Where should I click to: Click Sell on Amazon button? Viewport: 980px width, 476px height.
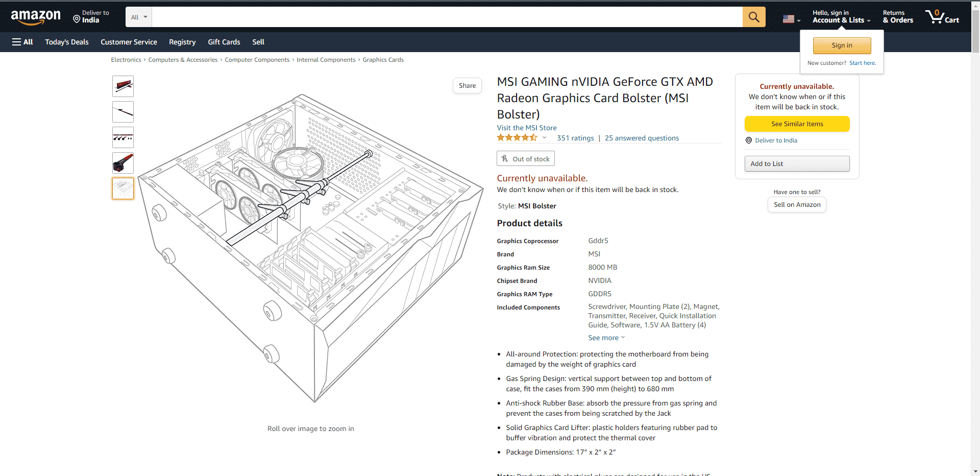tap(797, 205)
